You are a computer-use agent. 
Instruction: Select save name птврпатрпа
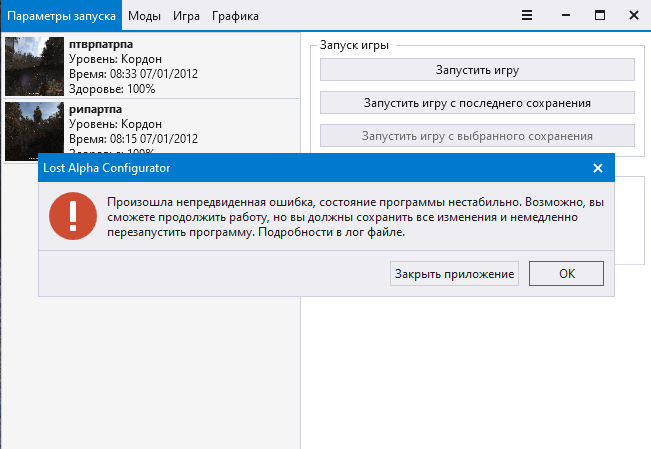(101, 44)
